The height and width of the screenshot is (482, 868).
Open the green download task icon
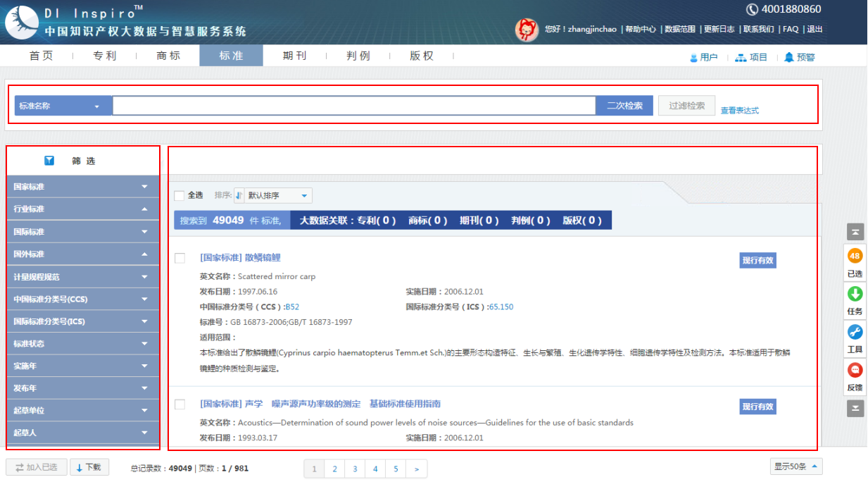pos(855,294)
